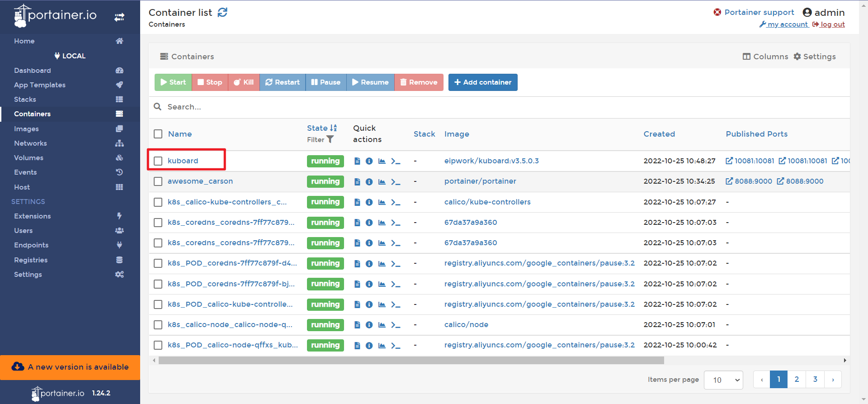The image size is (868, 404).
Task: Open table Settings gear
Action: click(x=815, y=57)
